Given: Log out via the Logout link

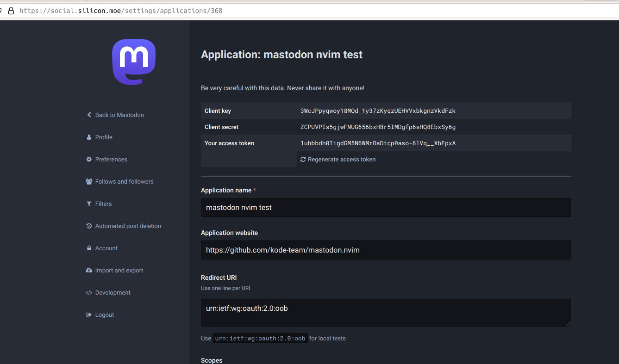Looking at the screenshot, I should (x=104, y=315).
